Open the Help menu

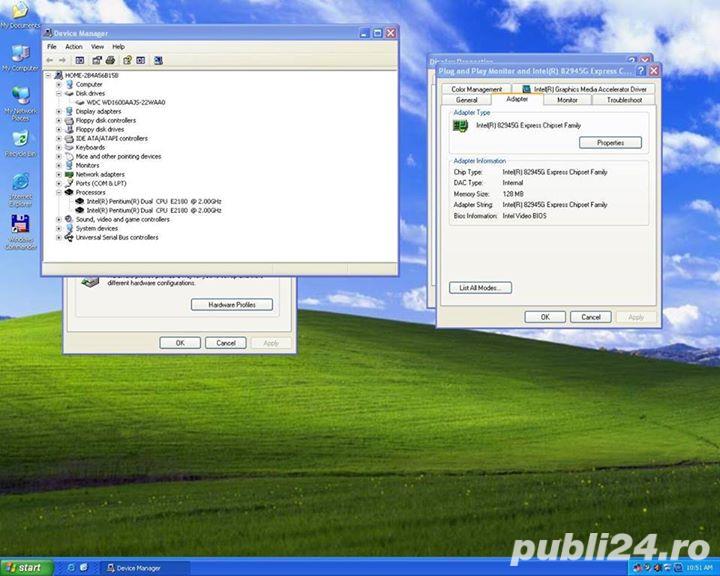pos(118,47)
